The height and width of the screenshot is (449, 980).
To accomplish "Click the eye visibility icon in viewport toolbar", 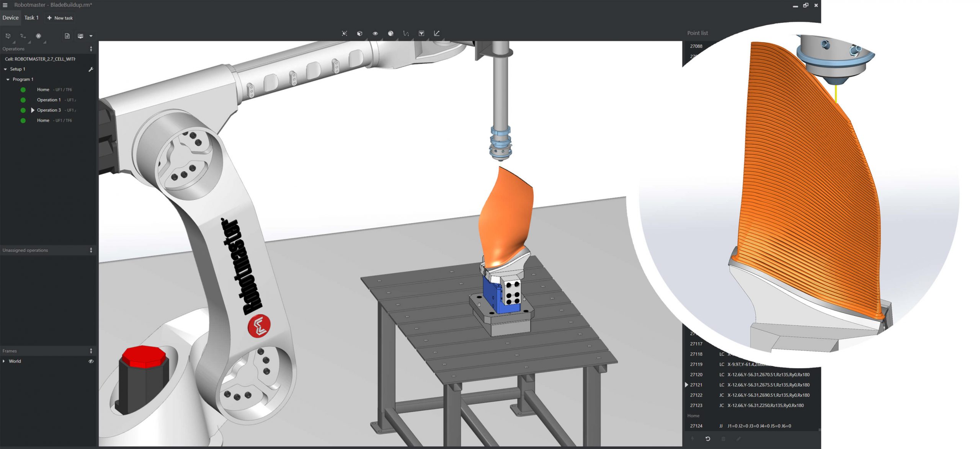I will (x=375, y=34).
